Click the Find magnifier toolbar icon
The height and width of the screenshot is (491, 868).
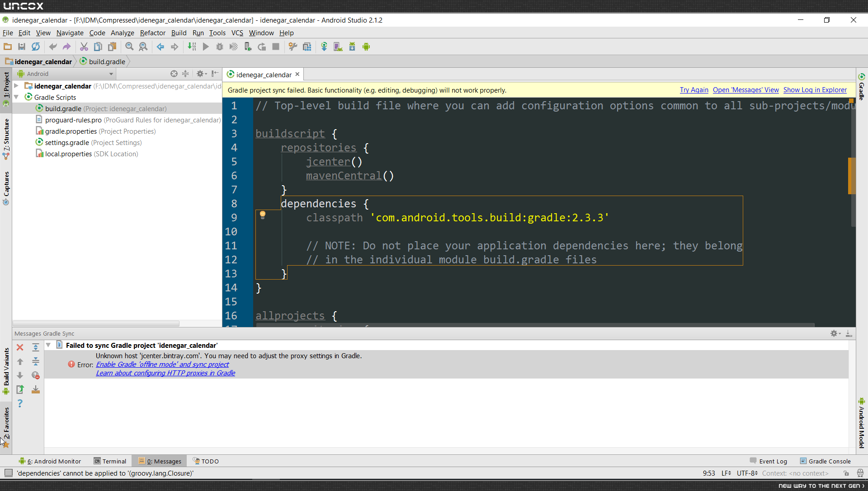[x=129, y=47]
